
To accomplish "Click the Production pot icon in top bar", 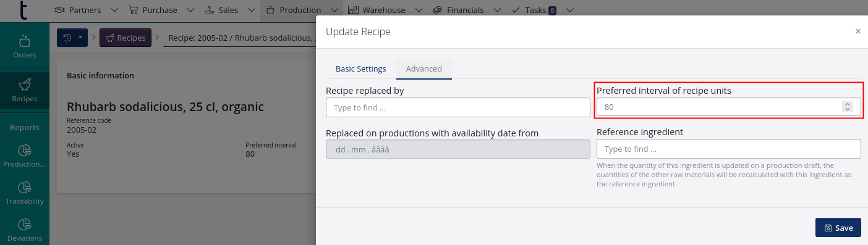I will click(x=270, y=10).
